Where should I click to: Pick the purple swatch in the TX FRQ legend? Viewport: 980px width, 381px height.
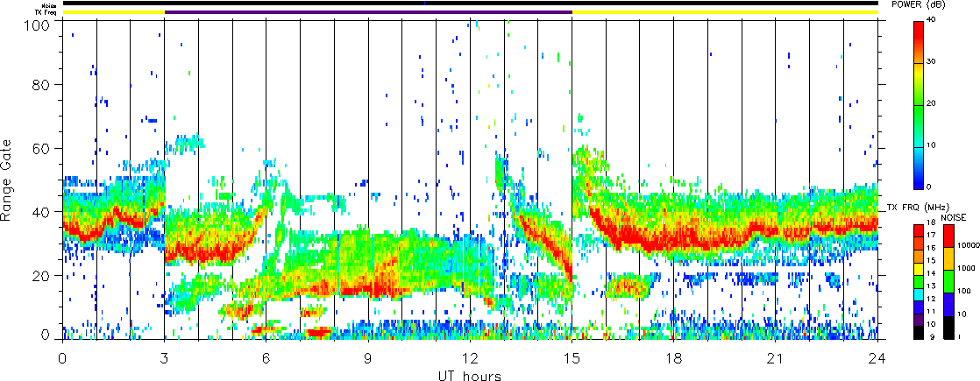pyautogui.click(x=919, y=320)
